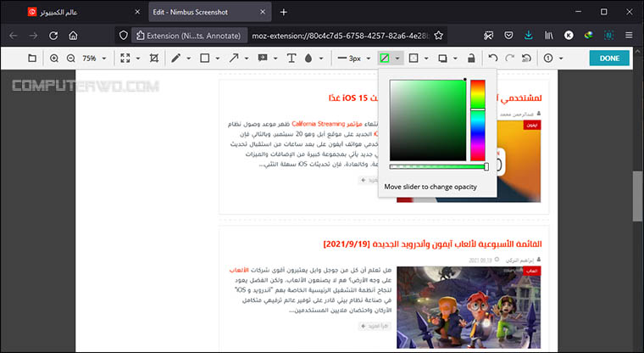Toggle the lock icon in the toolbar
644x353 pixels.
pos(471,59)
